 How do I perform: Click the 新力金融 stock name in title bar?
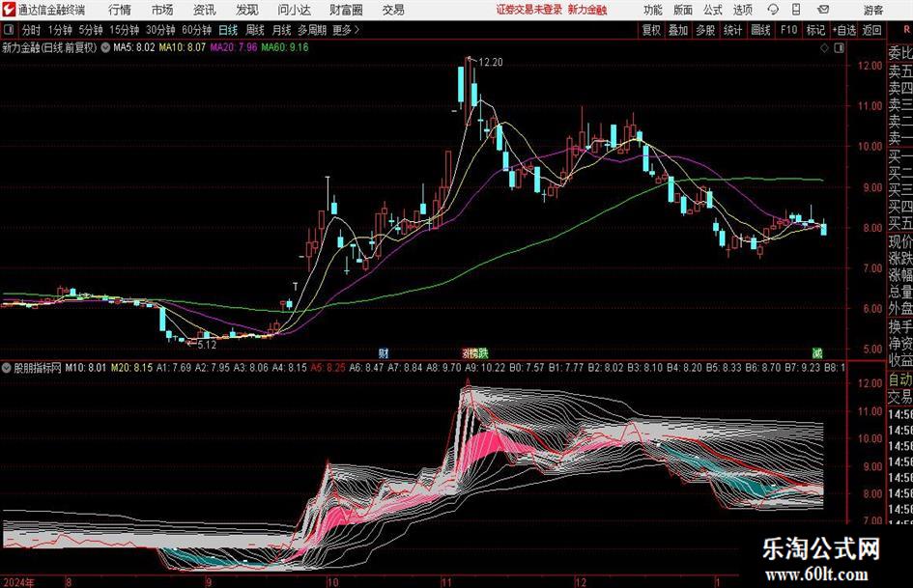587,10
